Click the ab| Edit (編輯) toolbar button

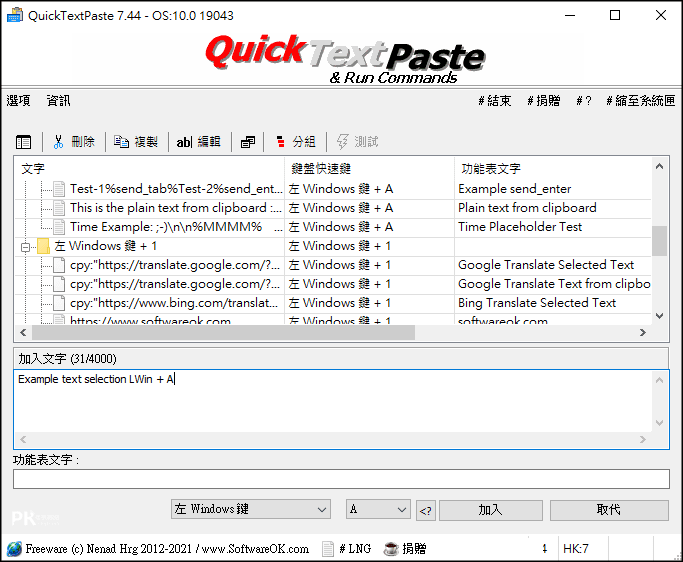[199, 142]
